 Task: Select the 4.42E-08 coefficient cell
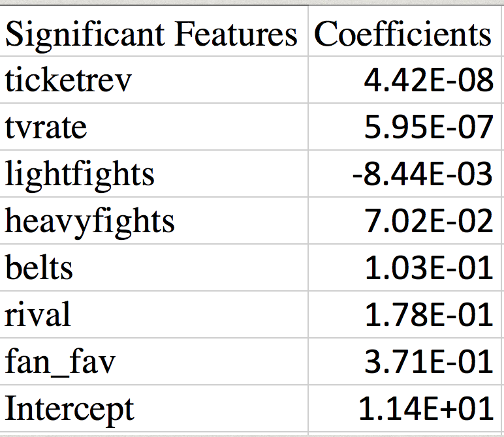(428, 80)
